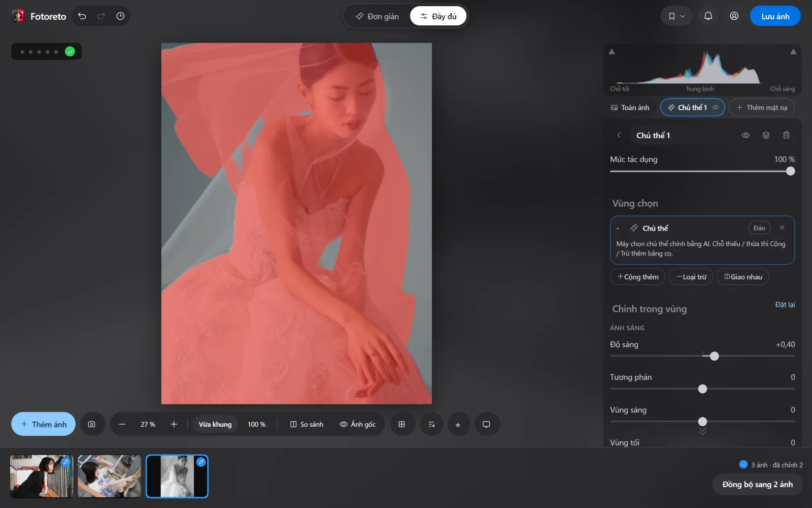Click the grid overlay icon
The width and height of the screenshot is (812, 508).
(402, 424)
